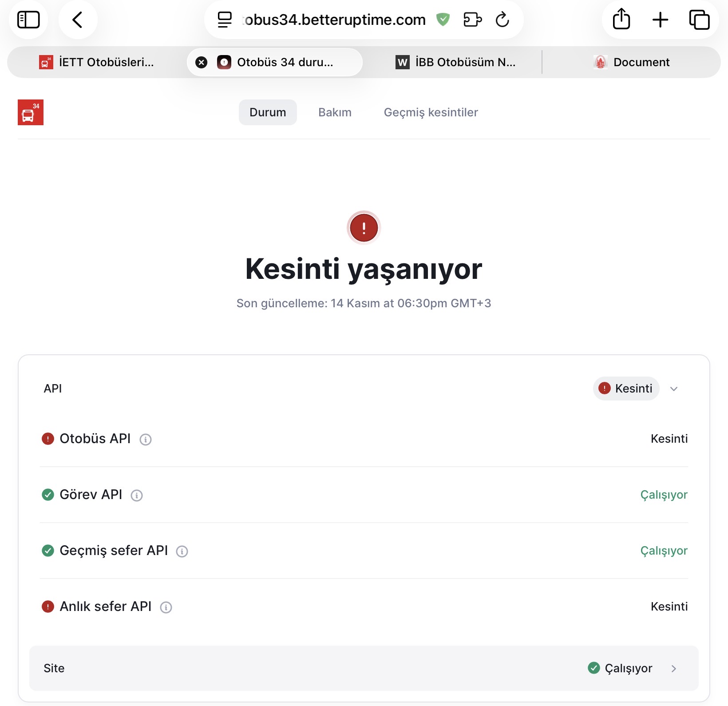Open the Safari sidebar panel

tap(28, 20)
